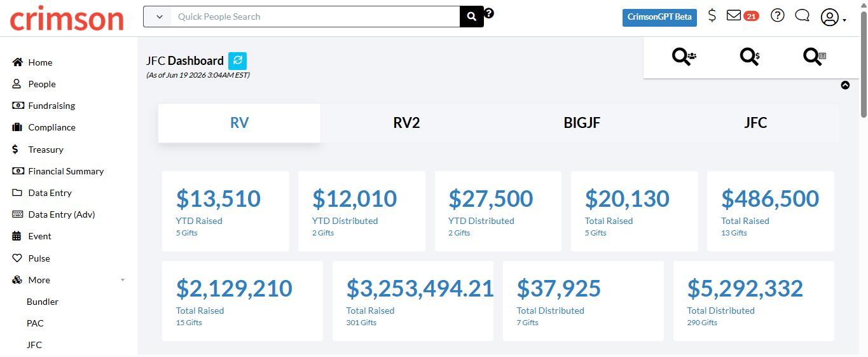Submit the Quick People Search magnifier button

(x=472, y=17)
